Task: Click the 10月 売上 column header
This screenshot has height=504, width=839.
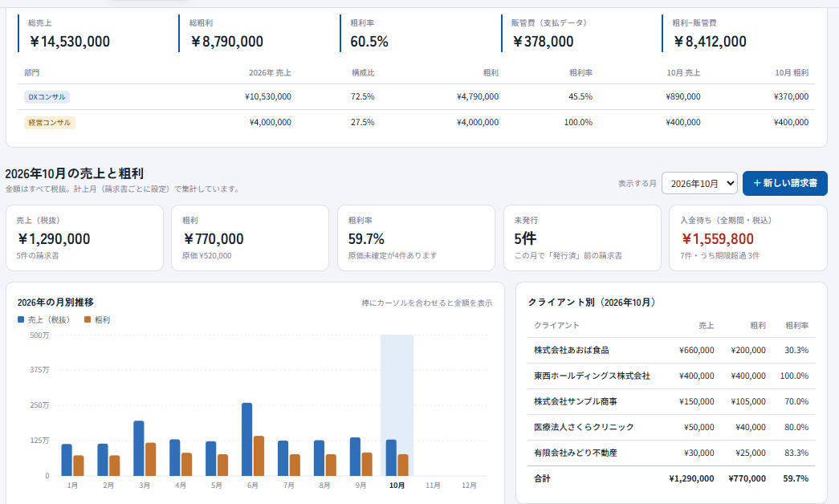Action: click(x=683, y=73)
